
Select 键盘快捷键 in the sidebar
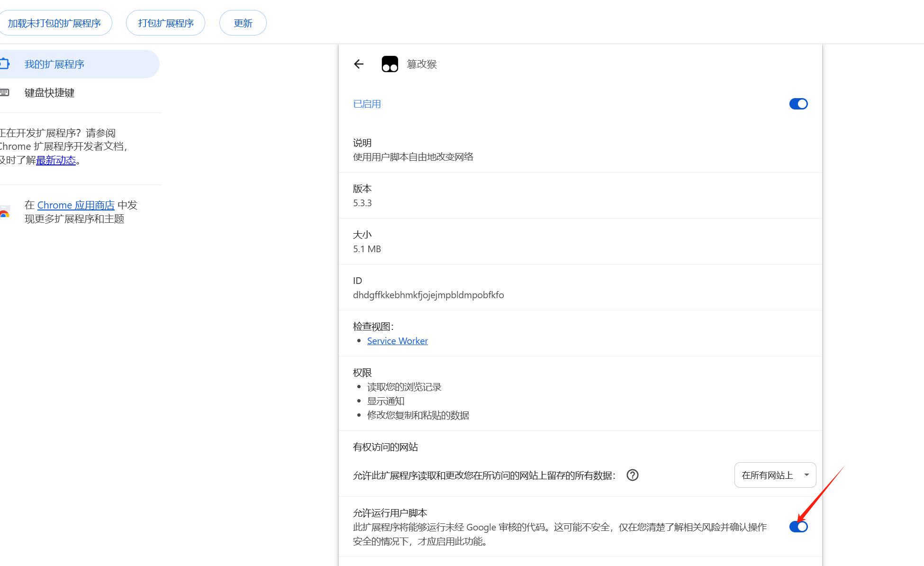point(49,92)
